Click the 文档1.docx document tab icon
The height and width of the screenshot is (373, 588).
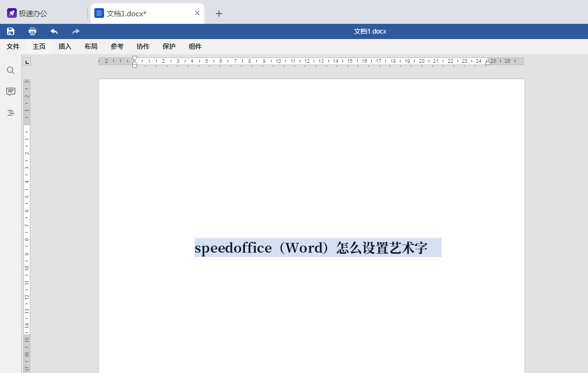[99, 14]
